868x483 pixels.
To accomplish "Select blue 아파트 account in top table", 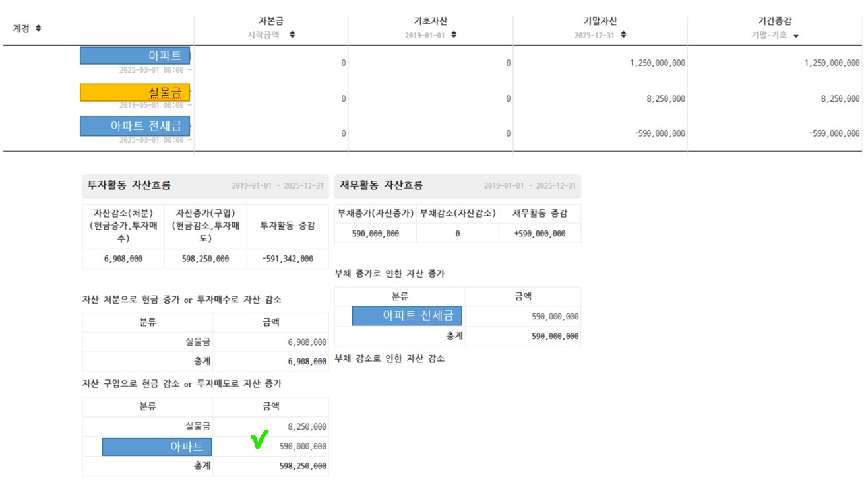I will point(135,55).
